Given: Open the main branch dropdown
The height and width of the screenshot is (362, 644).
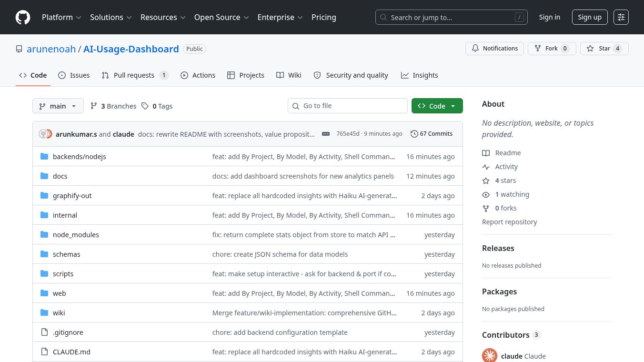Looking at the screenshot, I should (58, 106).
